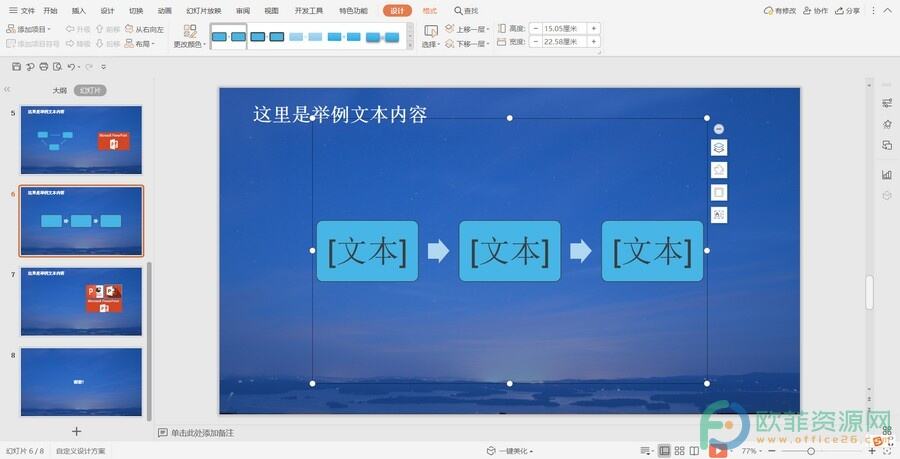Switch to the 开始 ribbon tab
This screenshot has width=900, height=459.
point(51,10)
